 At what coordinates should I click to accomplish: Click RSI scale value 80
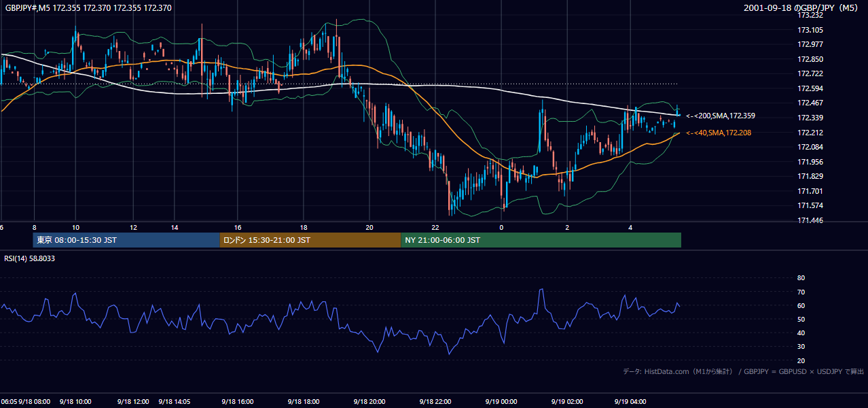tap(801, 278)
